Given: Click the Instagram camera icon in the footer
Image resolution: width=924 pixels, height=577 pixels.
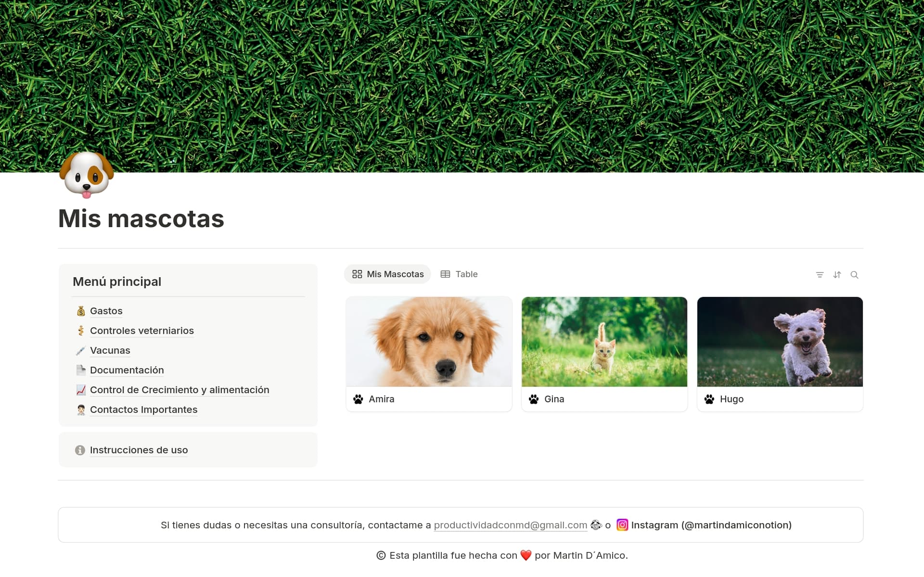Looking at the screenshot, I should 622,525.
